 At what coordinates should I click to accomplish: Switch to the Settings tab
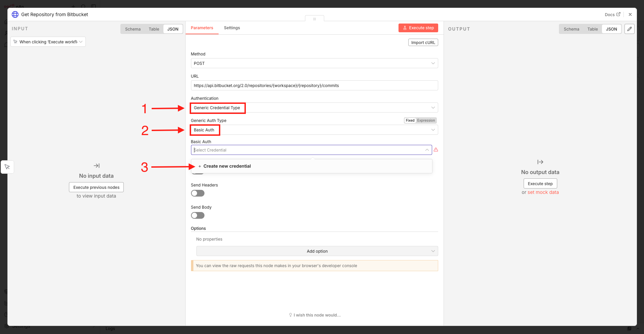[232, 28]
